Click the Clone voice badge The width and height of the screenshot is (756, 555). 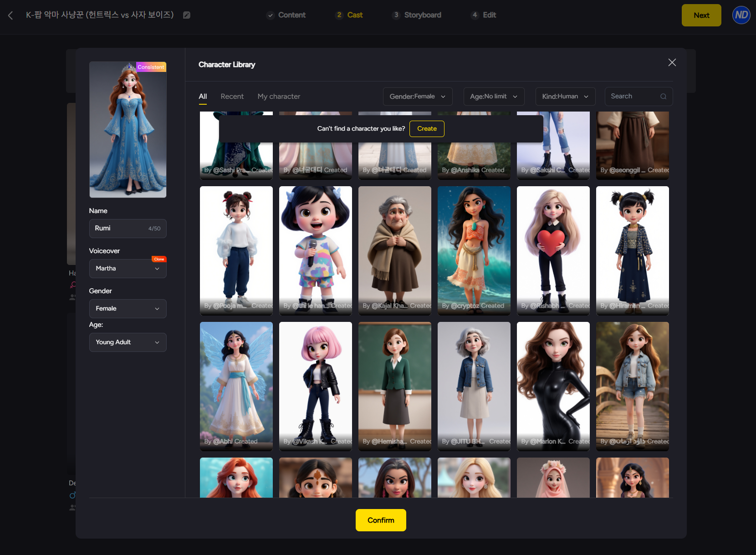pos(159,259)
